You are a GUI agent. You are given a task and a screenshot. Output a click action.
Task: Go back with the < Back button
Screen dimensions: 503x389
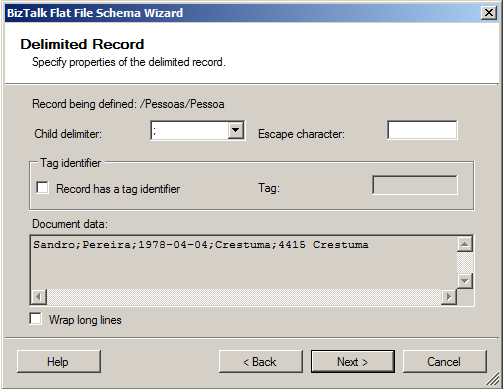coord(261,361)
